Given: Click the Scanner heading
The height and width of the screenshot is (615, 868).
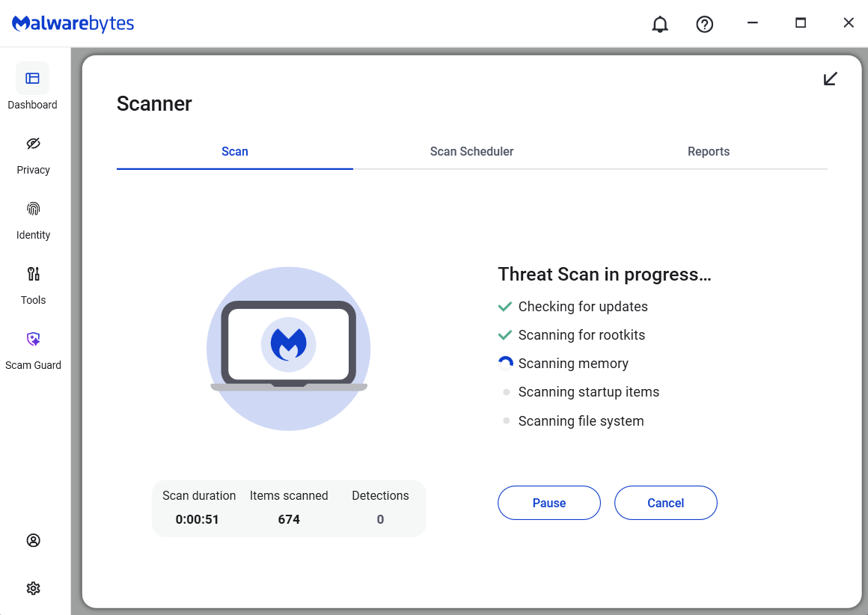Looking at the screenshot, I should [x=154, y=104].
